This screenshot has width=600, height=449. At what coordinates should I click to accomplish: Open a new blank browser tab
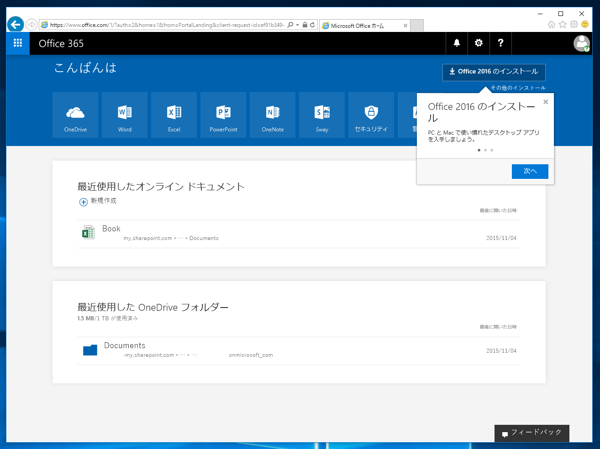417,26
